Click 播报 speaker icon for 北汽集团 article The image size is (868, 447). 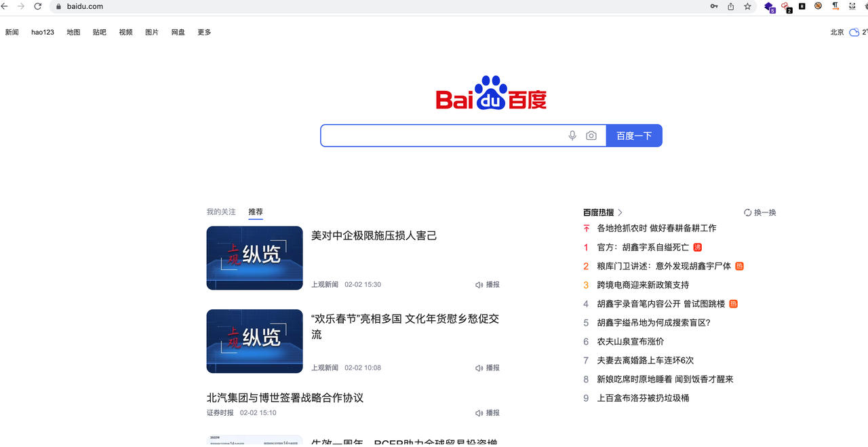479,412
